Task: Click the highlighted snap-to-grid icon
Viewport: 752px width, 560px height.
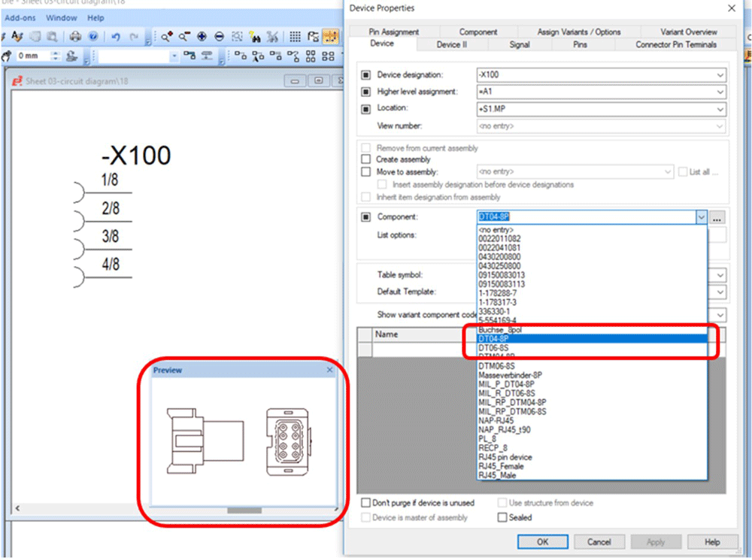Action: tap(329, 36)
